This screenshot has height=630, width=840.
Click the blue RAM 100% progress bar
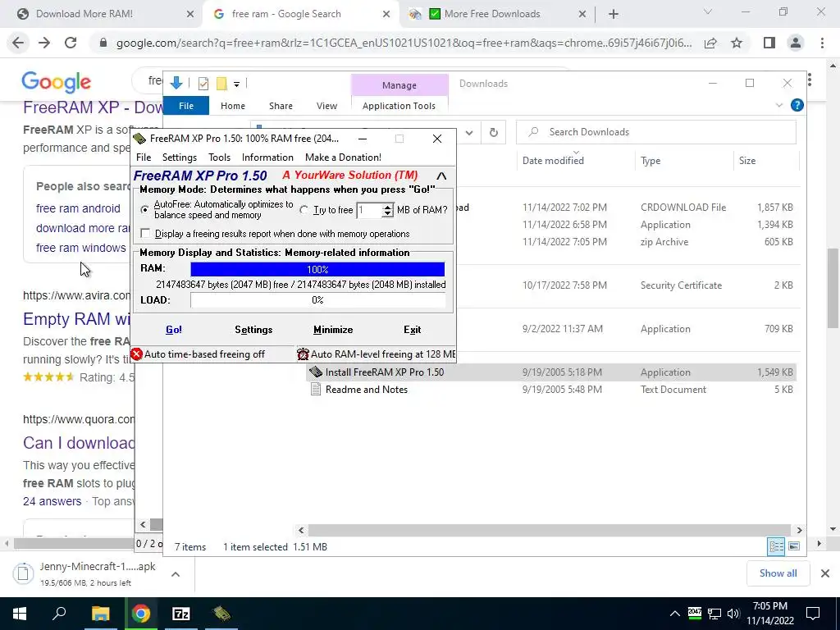click(317, 269)
